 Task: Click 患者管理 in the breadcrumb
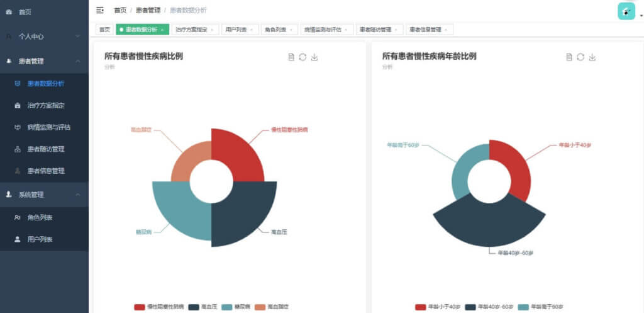[148, 10]
